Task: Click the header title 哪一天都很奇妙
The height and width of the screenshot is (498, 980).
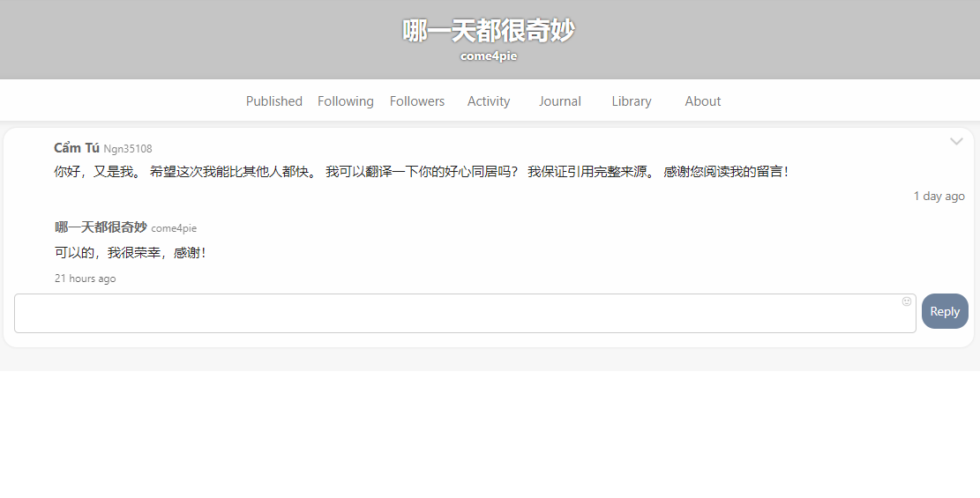Action: click(x=489, y=31)
